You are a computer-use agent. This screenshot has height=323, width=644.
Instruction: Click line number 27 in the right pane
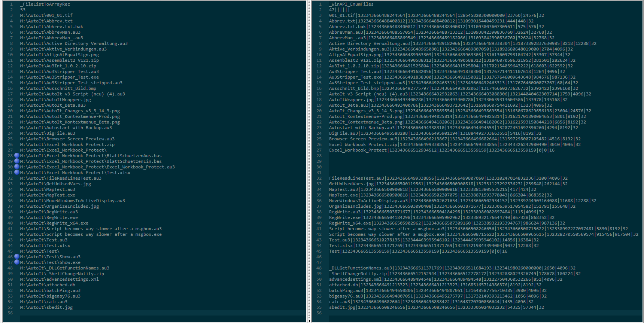319,150
